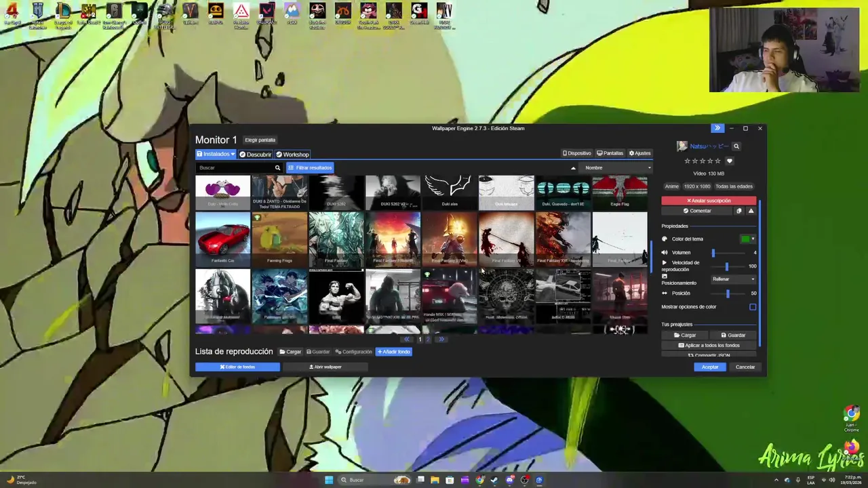
Task: Click the Todas las edades tag
Action: coord(734,186)
